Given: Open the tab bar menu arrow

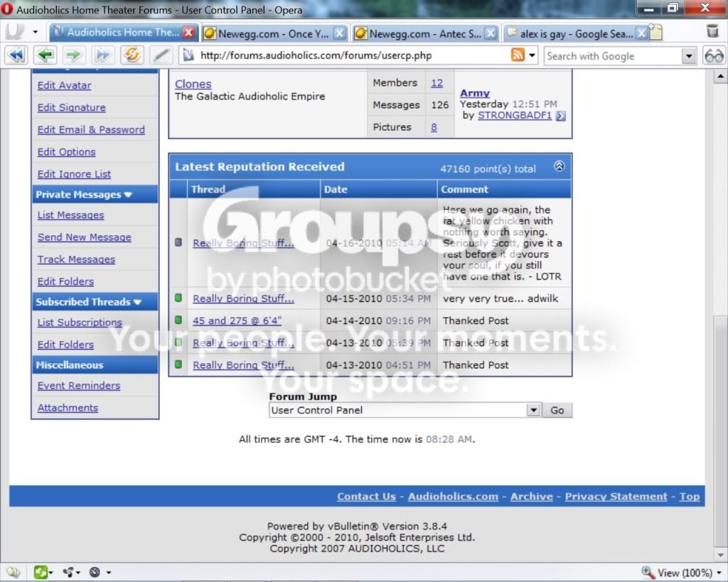Looking at the screenshot, I should (36, 32).
